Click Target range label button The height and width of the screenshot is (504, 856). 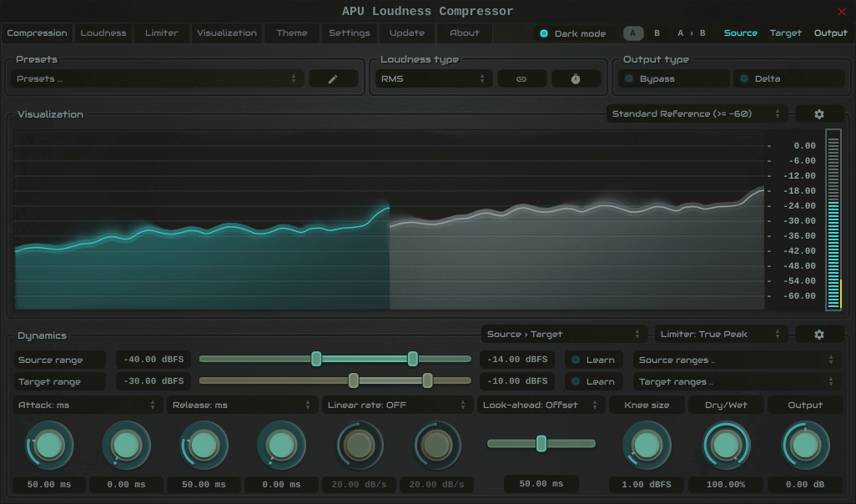tap(59, 381)
